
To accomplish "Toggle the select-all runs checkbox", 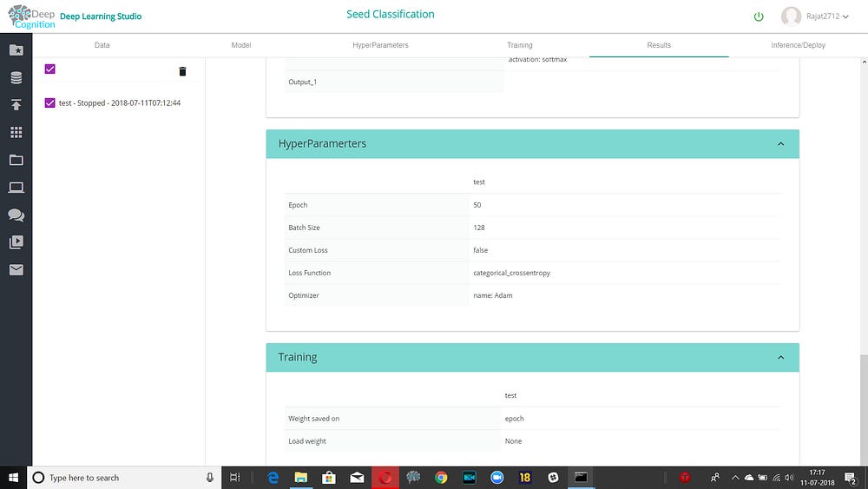I will click(49, 69).
